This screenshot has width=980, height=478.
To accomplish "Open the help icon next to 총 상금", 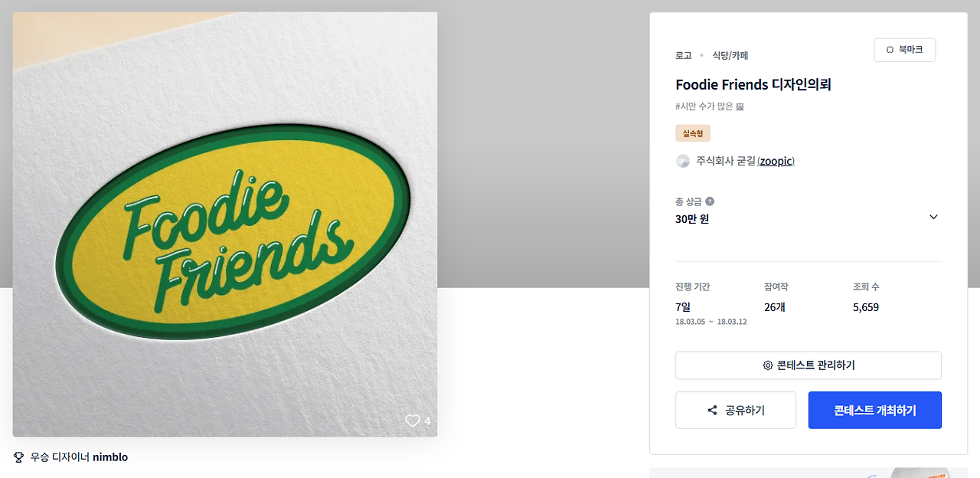I will click(x=710, y=201).
